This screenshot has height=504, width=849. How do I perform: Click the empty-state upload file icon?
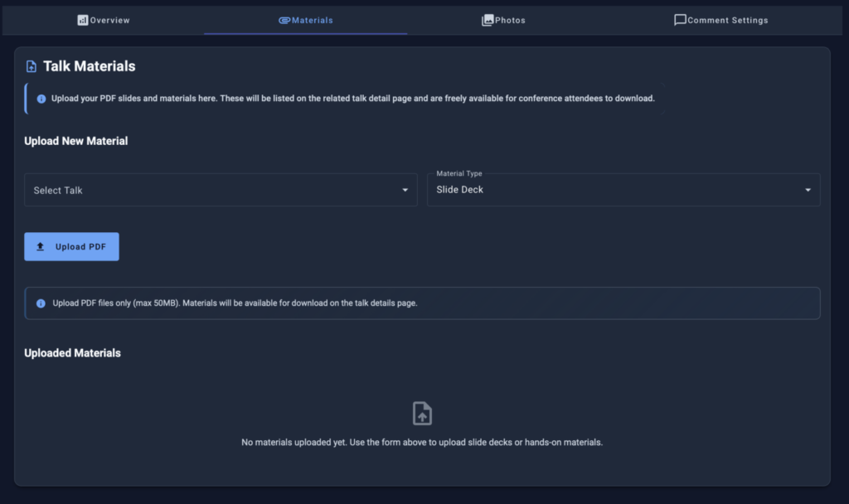tap(422, 414)
